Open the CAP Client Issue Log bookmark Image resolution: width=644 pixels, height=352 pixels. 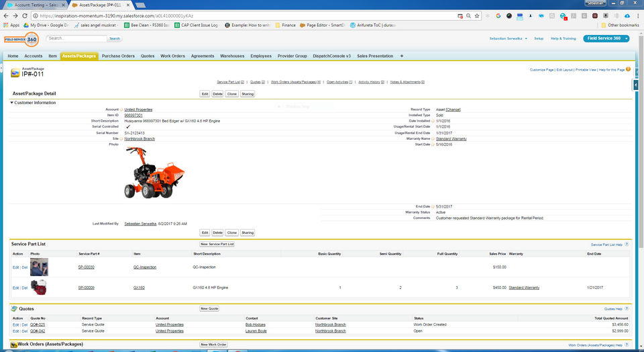point(197,25)
